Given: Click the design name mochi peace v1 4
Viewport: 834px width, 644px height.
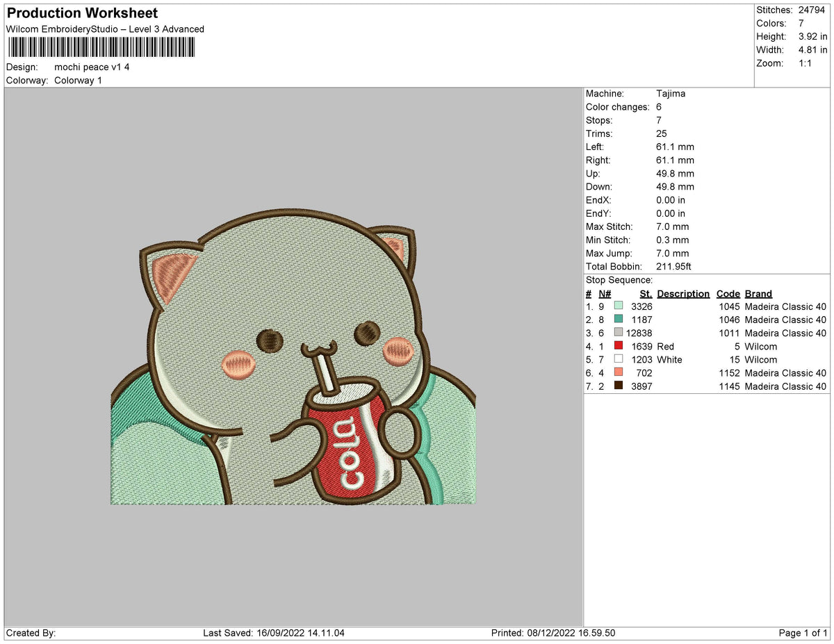Looking at the screenshot, I should click(x=92, y=67).
